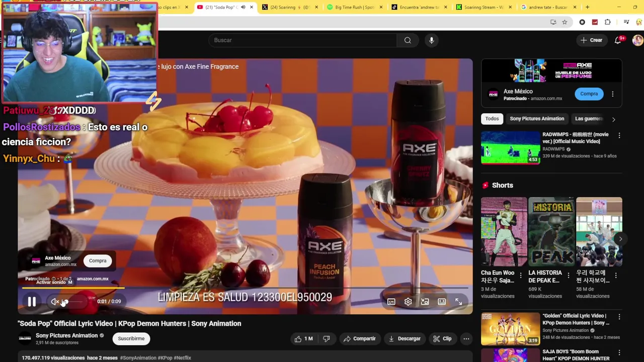Viewport: 644px width, 362px height.
Task: Open options menu for the RADWIMPS video
Action: click(619, 135)
